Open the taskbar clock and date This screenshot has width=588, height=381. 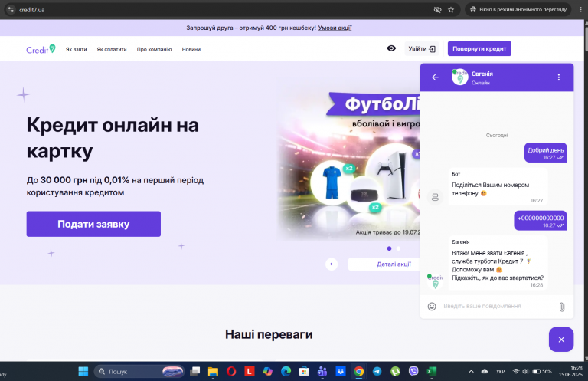570,371
